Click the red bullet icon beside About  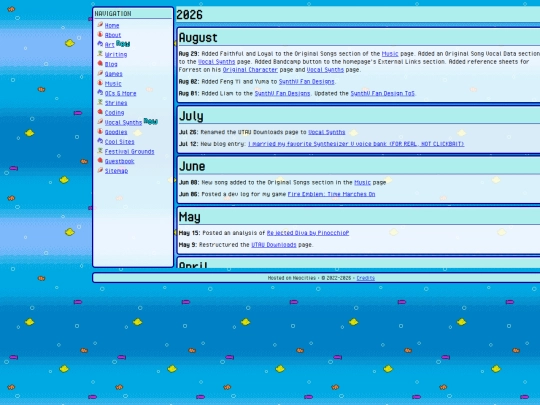point(100,34)
